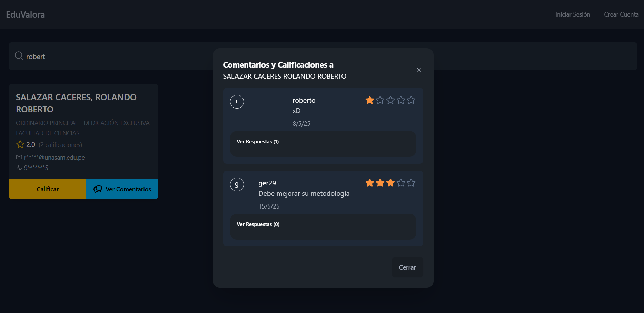This screenshot has height=313, width=644.
Task: Expand Ver Respuestas (0) under ger29's comment
Action: click(258, 224)
